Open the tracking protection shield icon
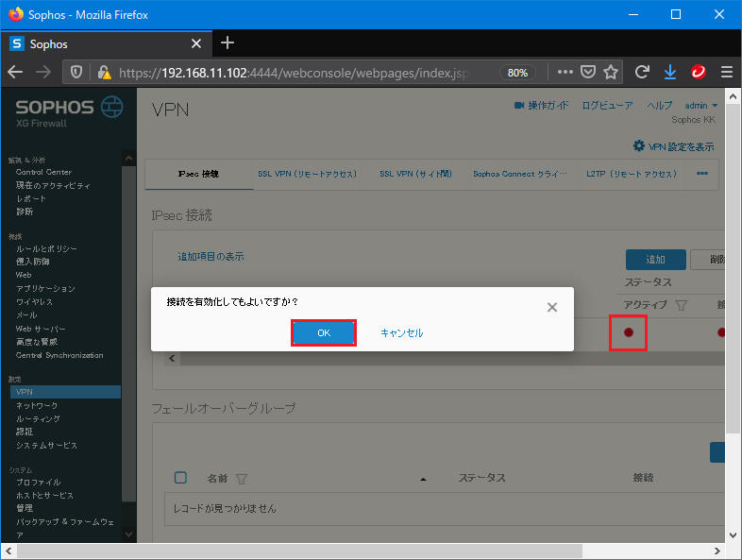This screenshot has width=742, height=560. pos(76,72)
